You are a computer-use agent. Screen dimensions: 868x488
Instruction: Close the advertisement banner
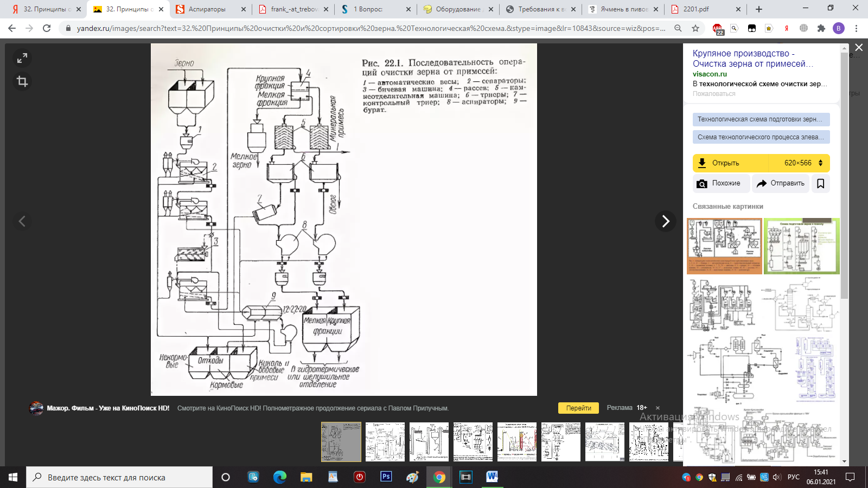(x=658, y=408)
